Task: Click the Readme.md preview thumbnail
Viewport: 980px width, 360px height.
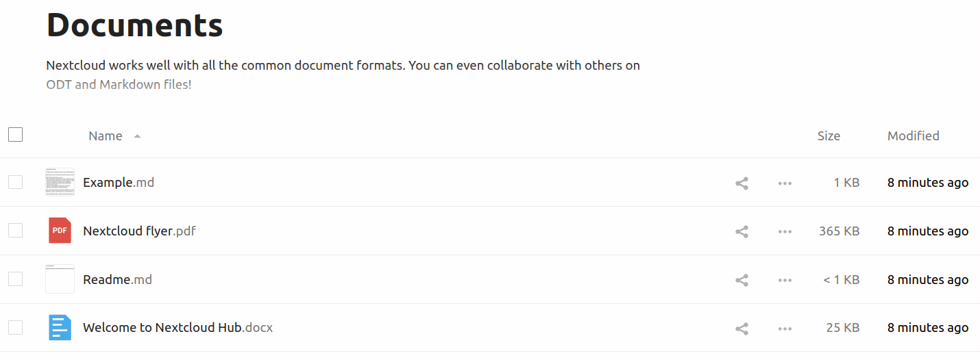Action: [x=60, y=279]
